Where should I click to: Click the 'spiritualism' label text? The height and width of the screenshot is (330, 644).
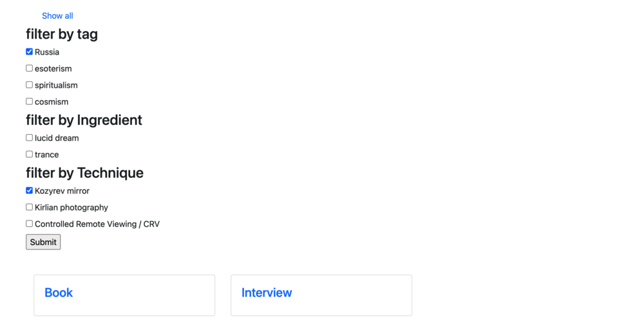tap(56, 85)
